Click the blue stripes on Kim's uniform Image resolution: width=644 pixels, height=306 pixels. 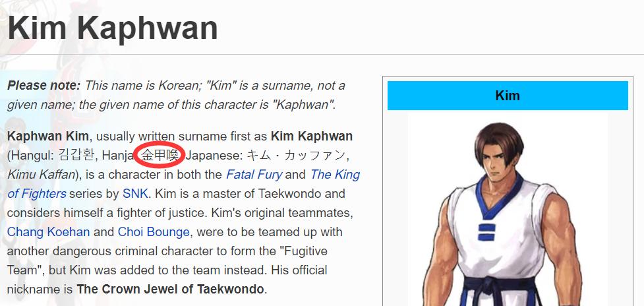click(486, 232)
